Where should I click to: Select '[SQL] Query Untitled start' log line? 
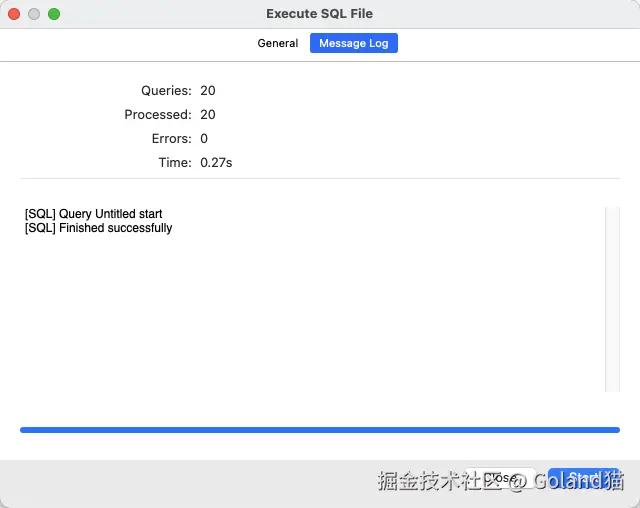tap(93, 214)
